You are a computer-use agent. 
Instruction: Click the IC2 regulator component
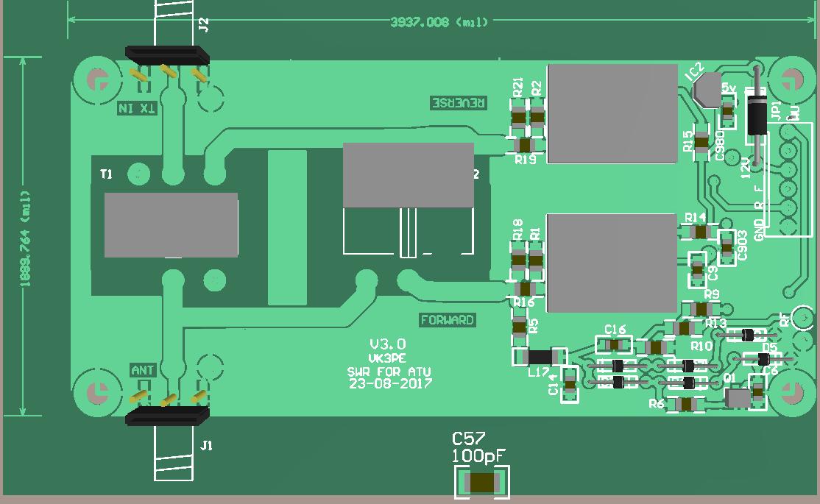[x=707, y=90]
